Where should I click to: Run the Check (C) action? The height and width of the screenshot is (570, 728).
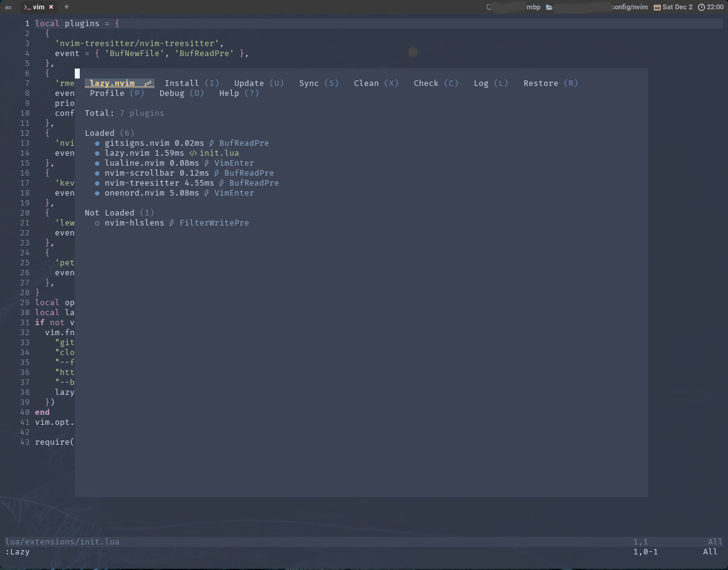[436, 83]
